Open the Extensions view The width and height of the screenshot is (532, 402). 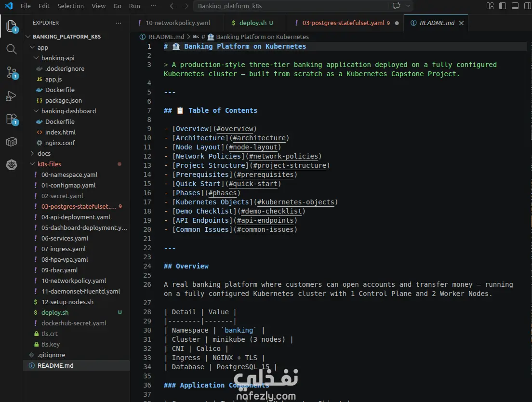point(12,119)
